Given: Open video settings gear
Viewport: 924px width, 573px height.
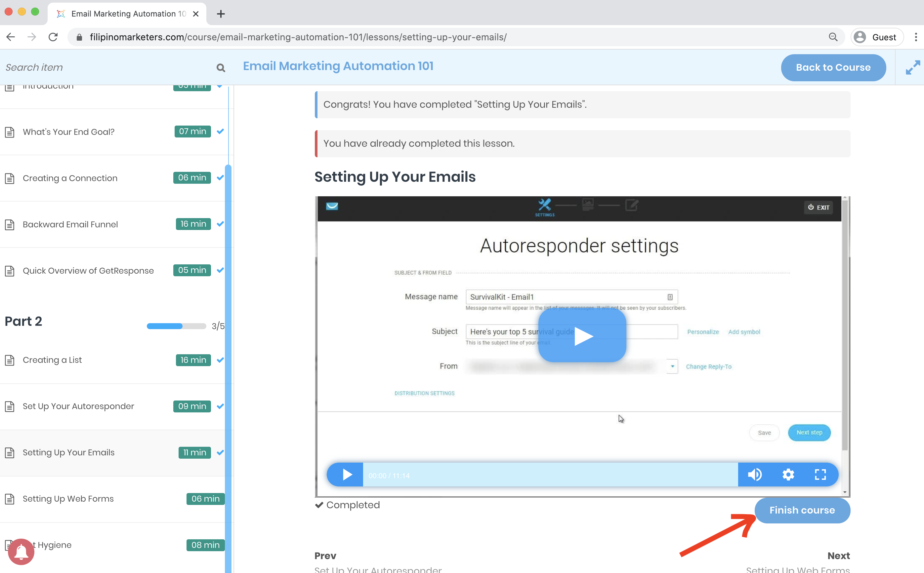Looking at the screenshot, I should [788, 475].
